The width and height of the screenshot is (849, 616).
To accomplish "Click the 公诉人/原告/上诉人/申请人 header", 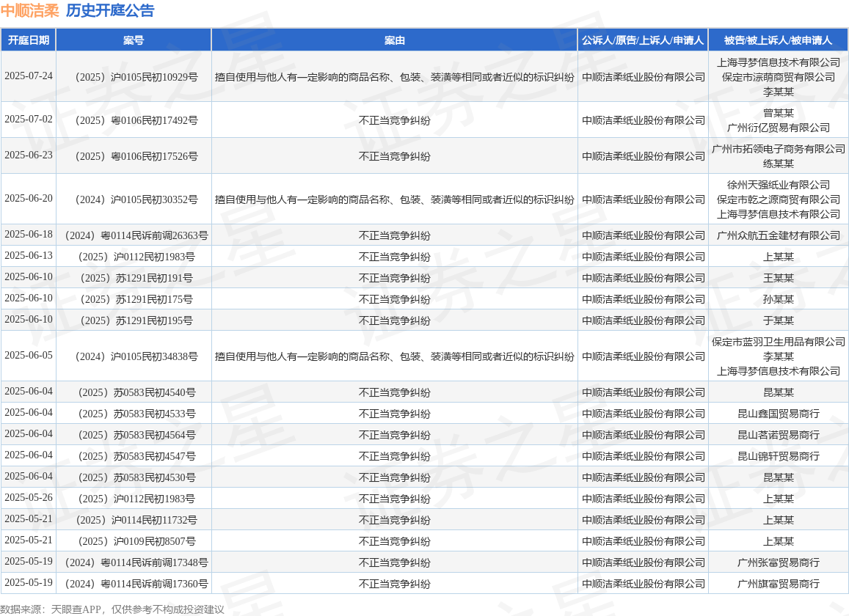I will pyautogui.click(x=643, y=40).
